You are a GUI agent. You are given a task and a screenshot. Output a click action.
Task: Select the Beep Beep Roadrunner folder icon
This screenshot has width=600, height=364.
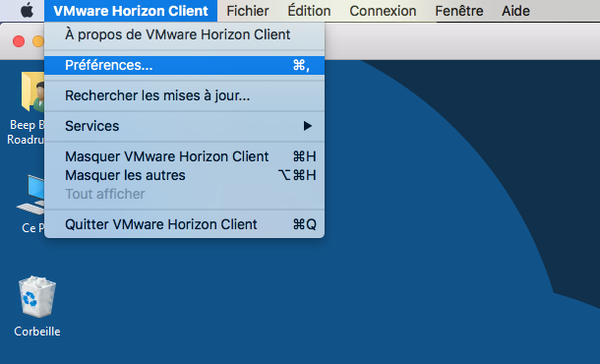(x=32, y=91)
